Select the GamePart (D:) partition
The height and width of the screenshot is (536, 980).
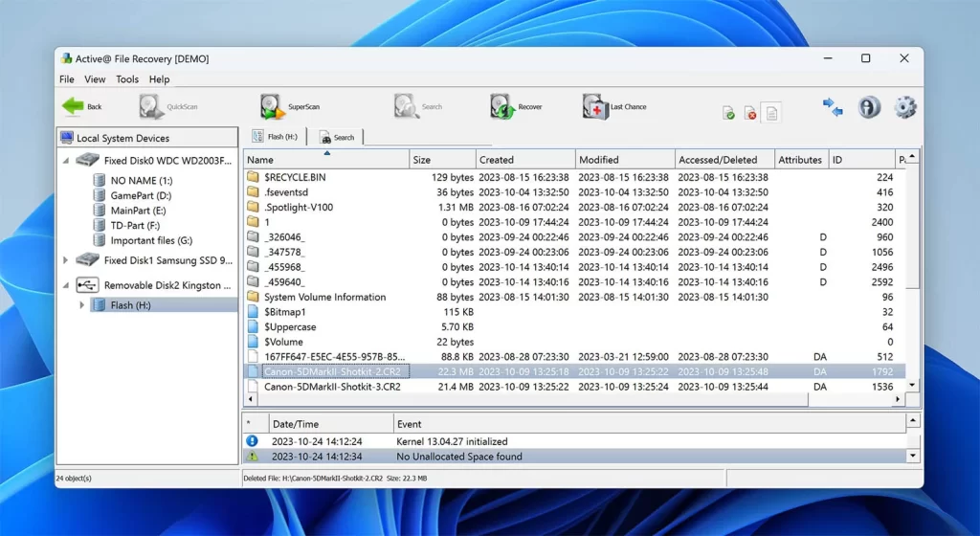(141, 195)
